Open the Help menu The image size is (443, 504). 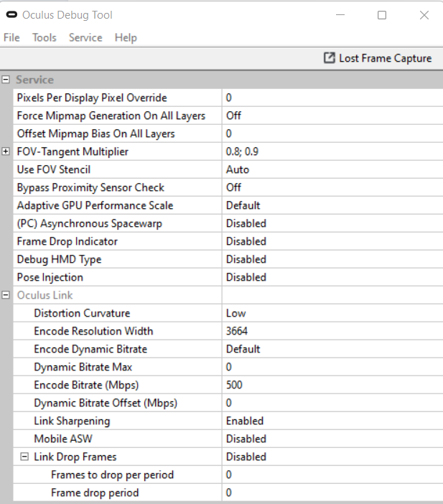pyautogui.click(x=126, y=37)
